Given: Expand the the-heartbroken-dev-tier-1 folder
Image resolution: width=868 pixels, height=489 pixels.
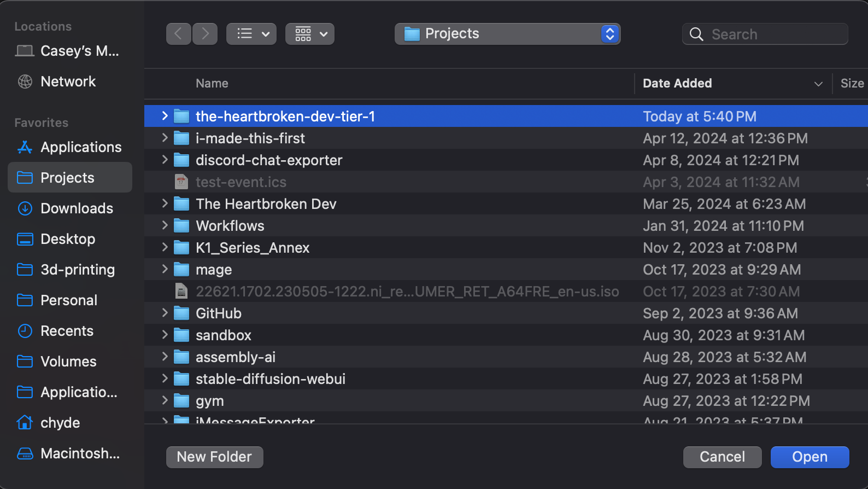Looking at the screenshot, I should tap(165, 116).
